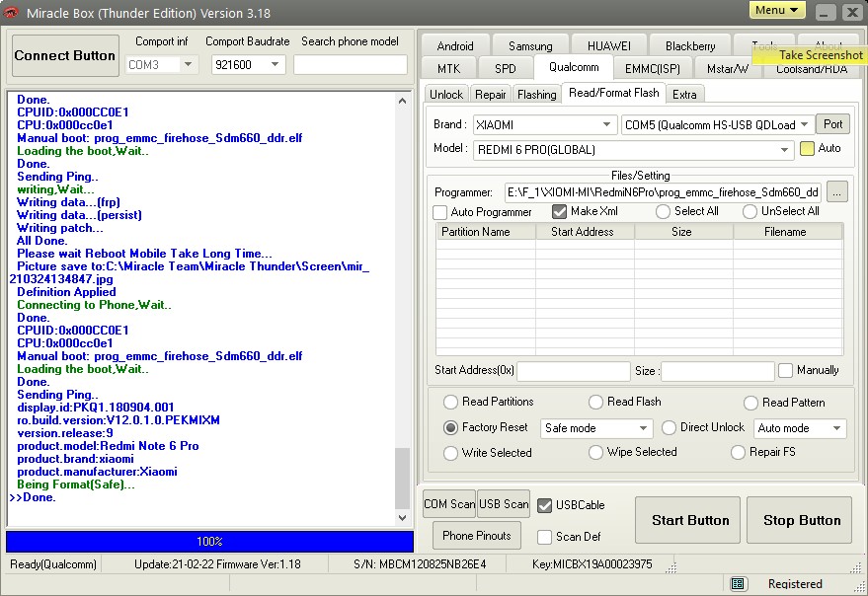Select the Read Partitions radio button
868x596 pixels.
coord(450,402)
